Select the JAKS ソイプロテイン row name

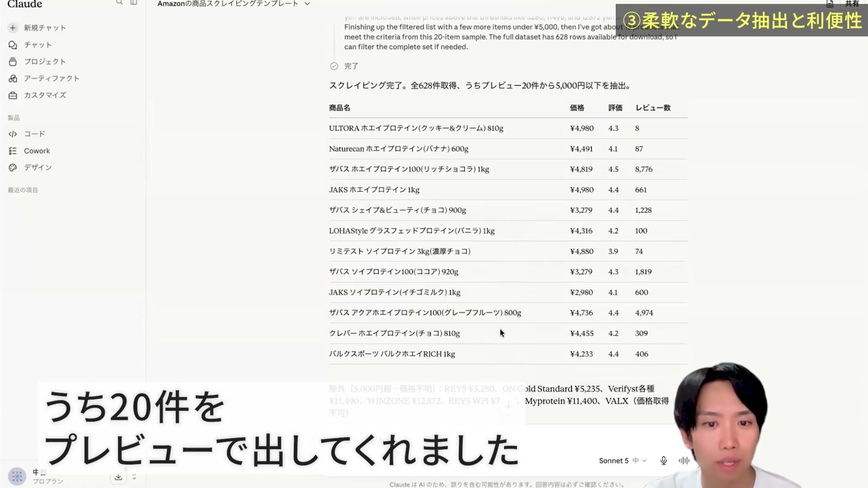click(x=395, y=292)
